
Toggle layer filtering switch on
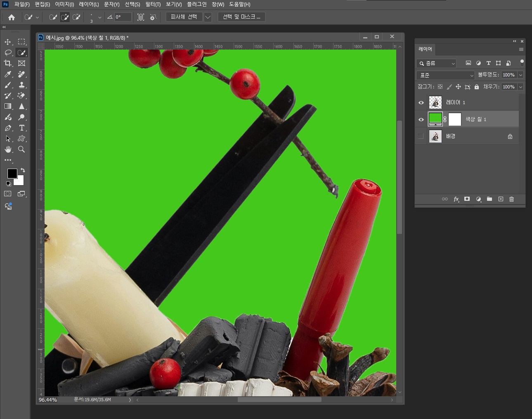(522, 63)
